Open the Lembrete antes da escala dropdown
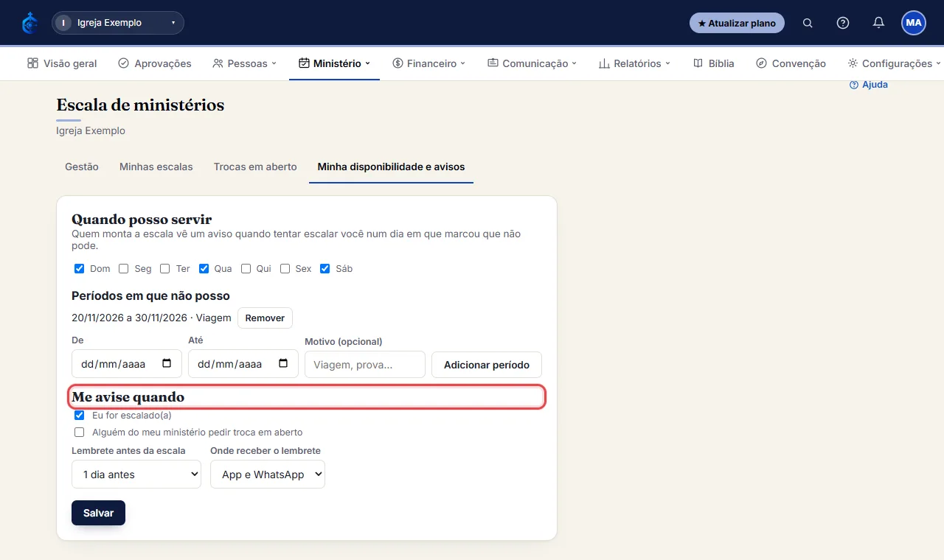944x560 pixels. click(x=136, y=475)
